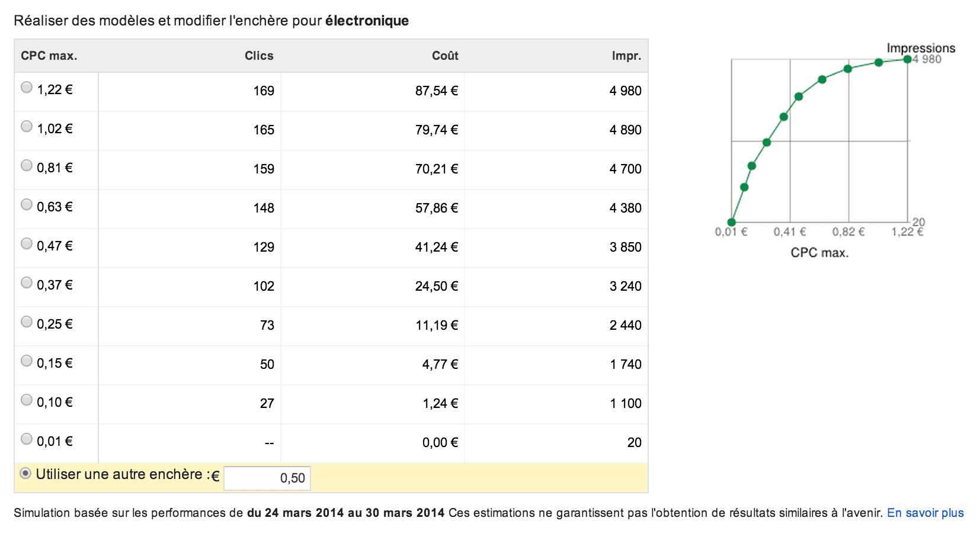Click the 0,82 € chart axis label
This screenshot has width=980, height=540.
(x=848, y=232)
